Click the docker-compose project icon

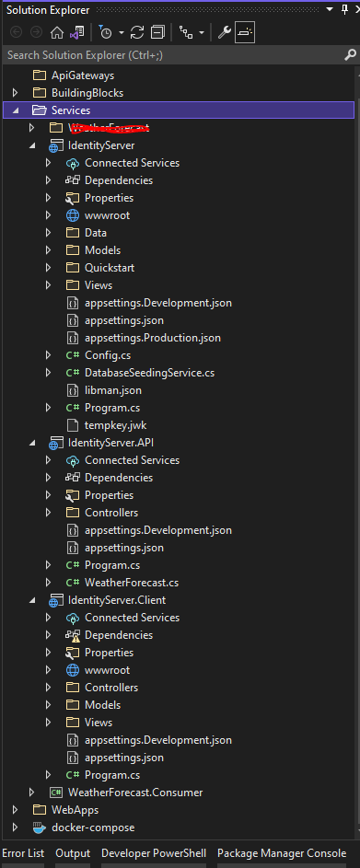[40, 827]
